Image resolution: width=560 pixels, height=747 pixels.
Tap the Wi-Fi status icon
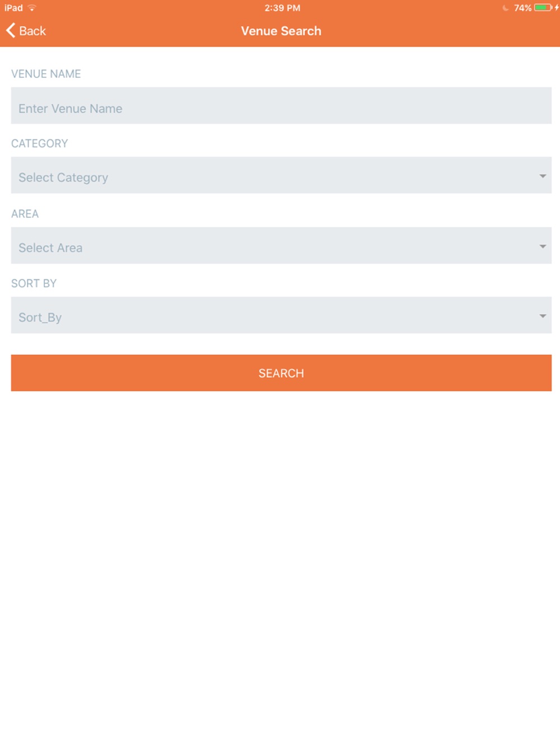coord(32,8)
